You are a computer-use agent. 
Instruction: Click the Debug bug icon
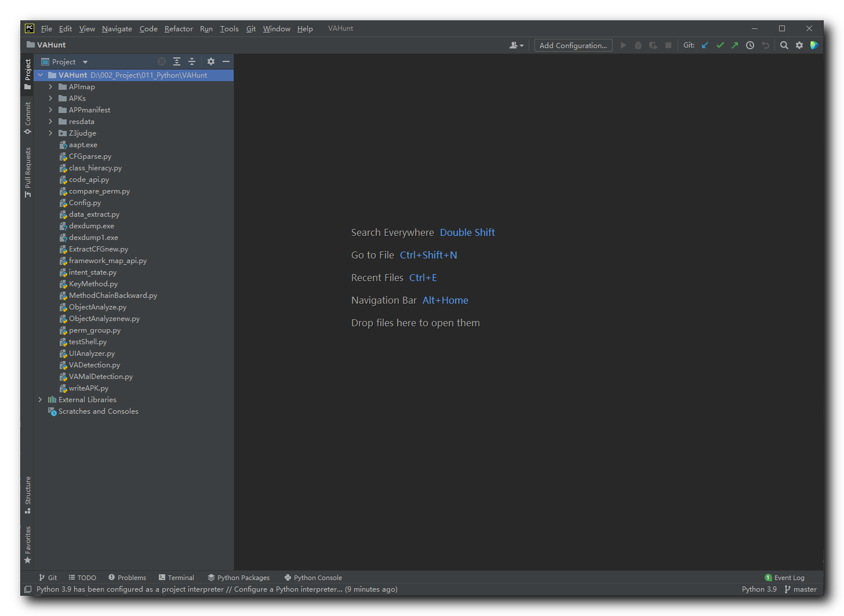pyautogui.click(x=638, y=45)
